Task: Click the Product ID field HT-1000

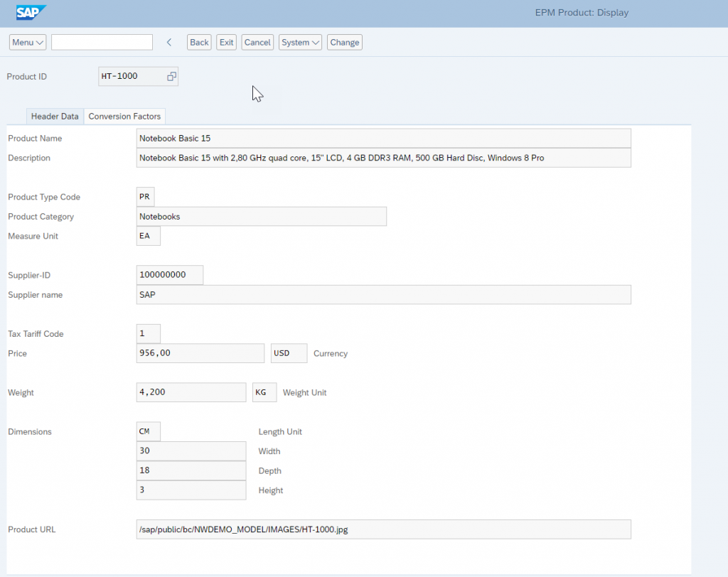Action: 139,77
